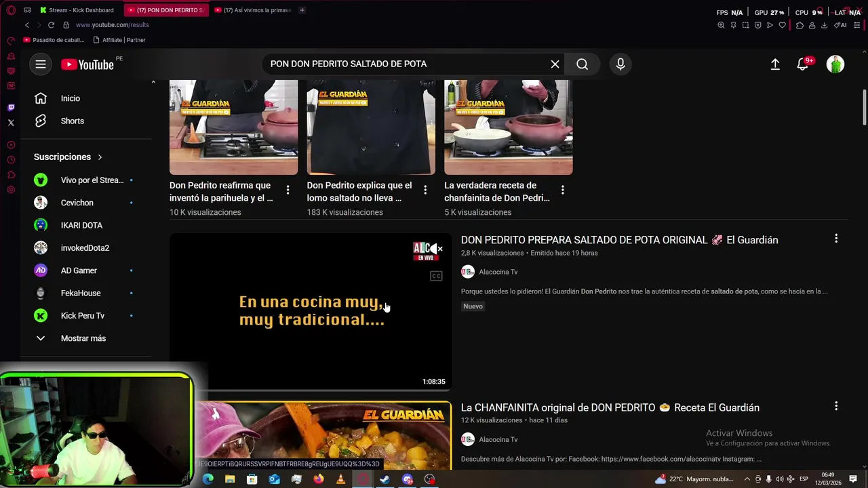Open options for La CHANFAINITA original video

(x=836, y=406)
